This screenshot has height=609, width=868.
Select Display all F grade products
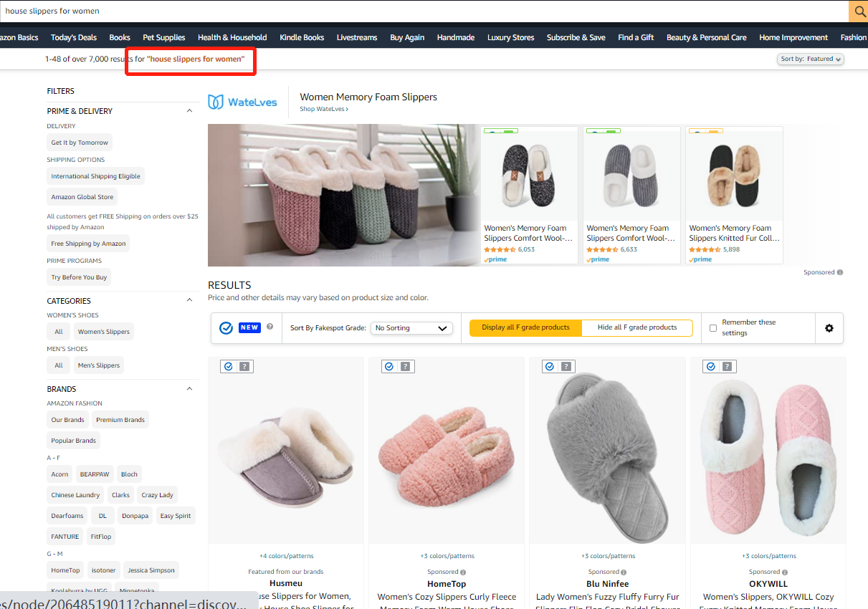(525, 327)
